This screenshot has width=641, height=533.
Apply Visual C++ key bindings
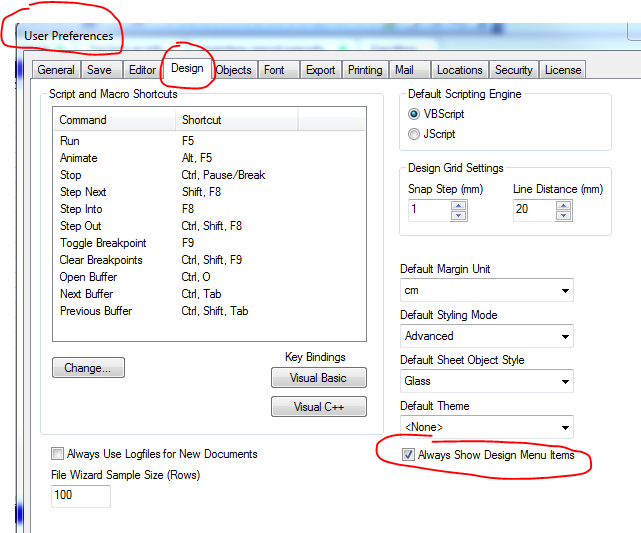coord(318,407)
